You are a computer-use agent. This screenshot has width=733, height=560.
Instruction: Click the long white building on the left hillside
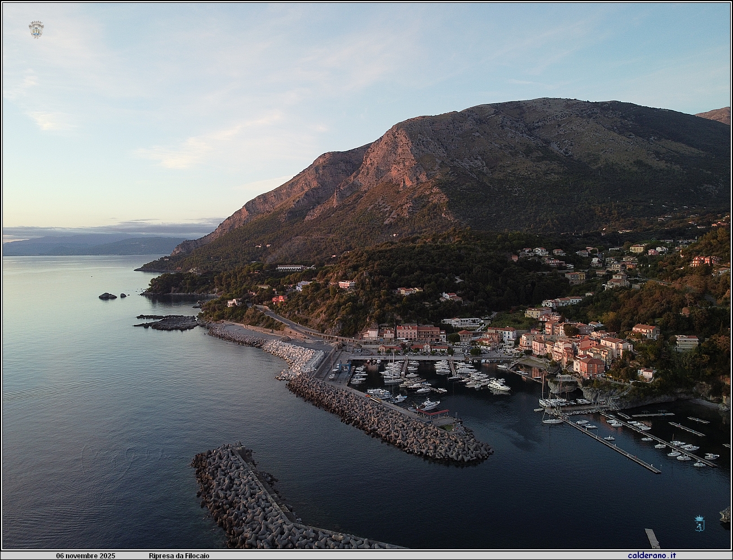point(294,267)
